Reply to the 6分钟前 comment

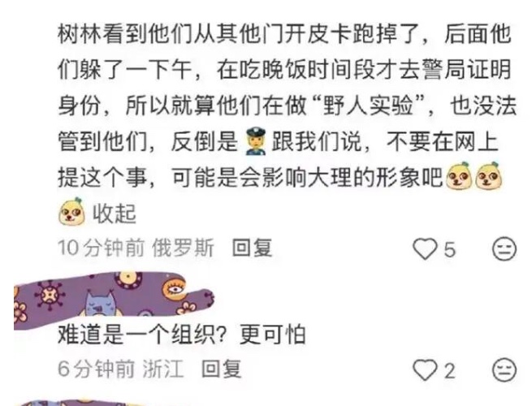coord(221,369)
